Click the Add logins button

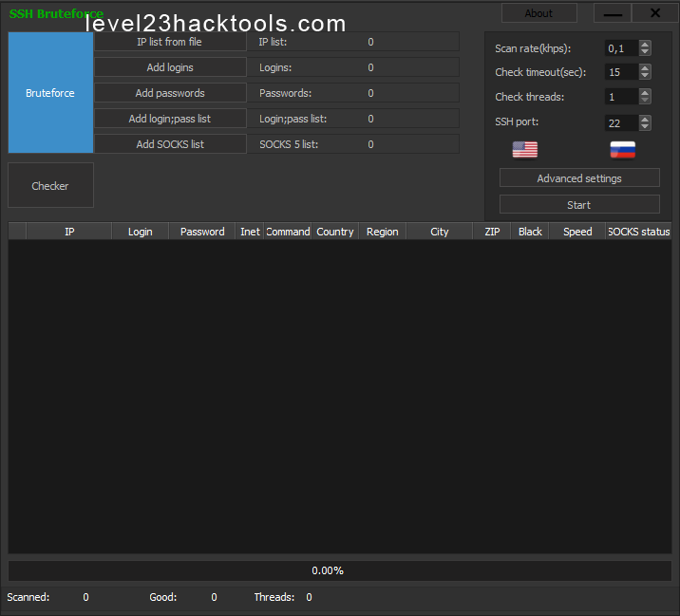tap(170, 67)
